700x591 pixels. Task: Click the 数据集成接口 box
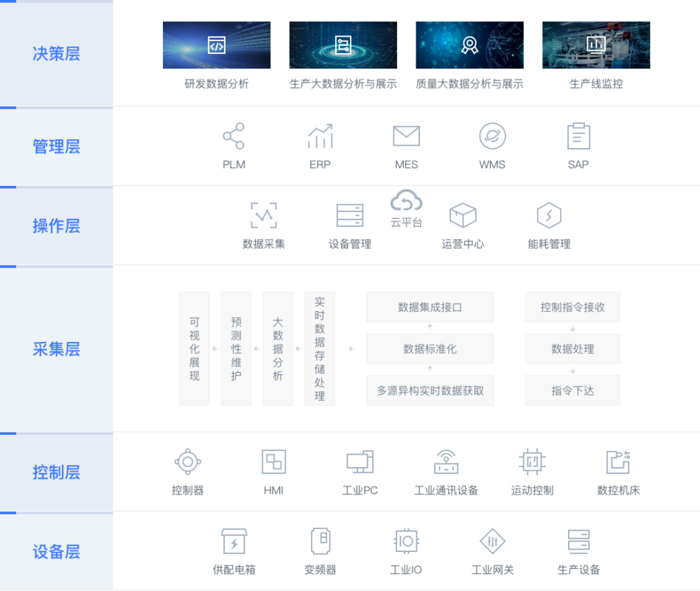430,307
